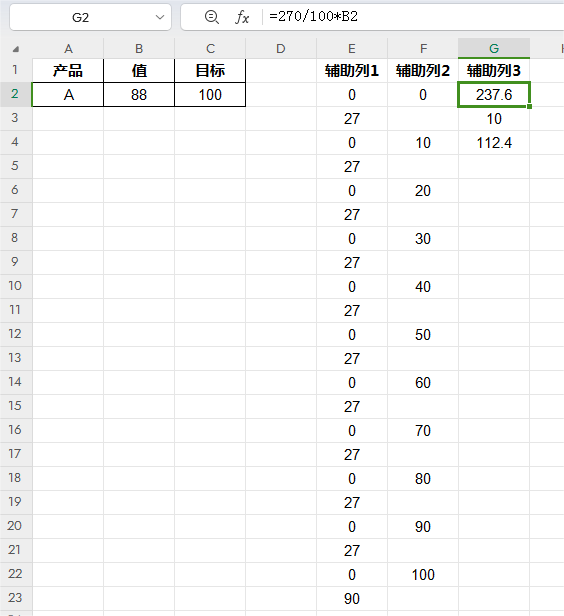The image size is (564, 616).
Task: Click the formula bar text =270/100*B2
Action: point(313,16)
